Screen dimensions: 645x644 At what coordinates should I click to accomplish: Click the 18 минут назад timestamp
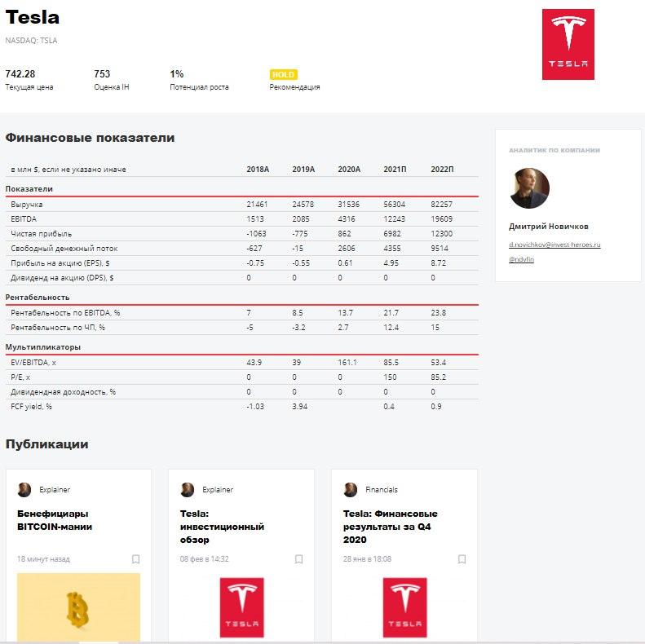43,559
